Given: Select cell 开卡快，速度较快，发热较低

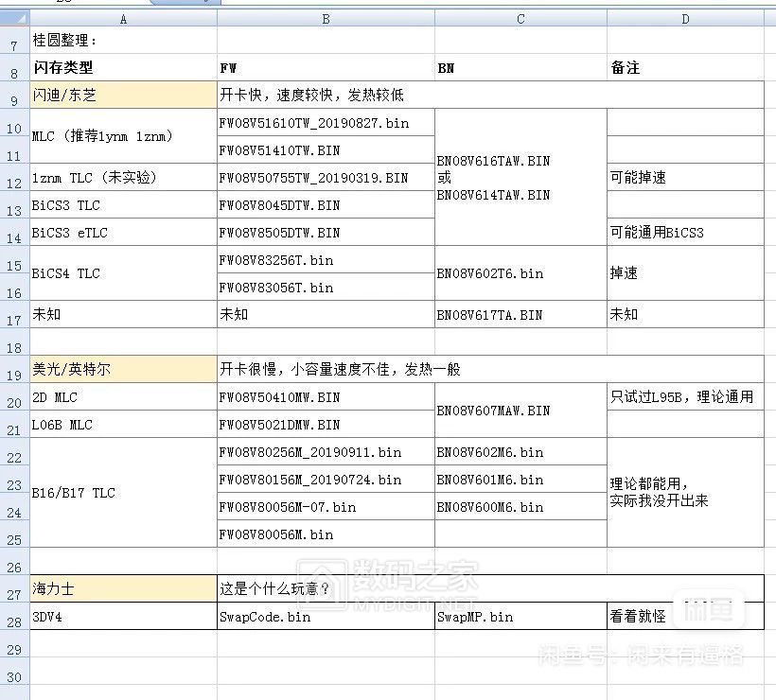Looking at the screenshot, I should (490, 95).
